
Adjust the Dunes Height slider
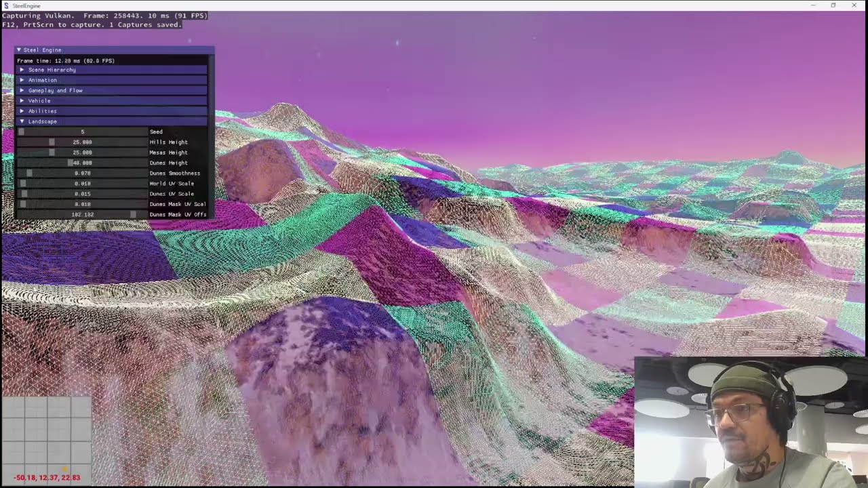(82, 163)
